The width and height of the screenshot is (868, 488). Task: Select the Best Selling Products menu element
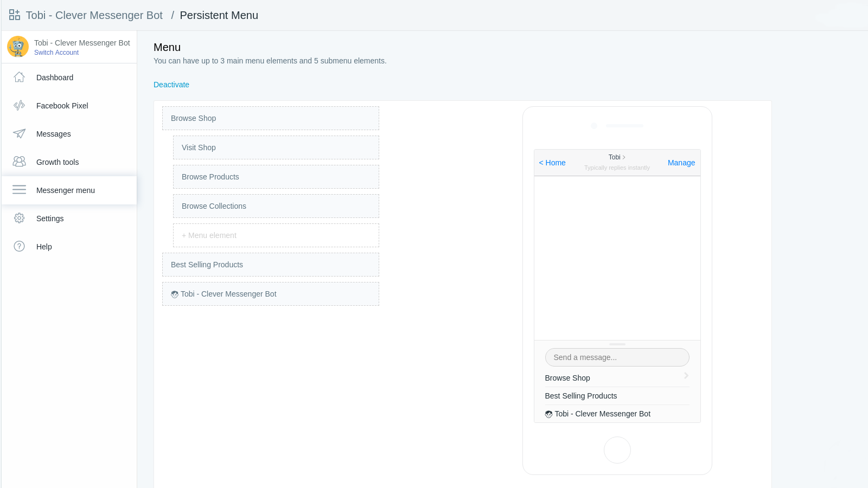[x=271, y=265]
